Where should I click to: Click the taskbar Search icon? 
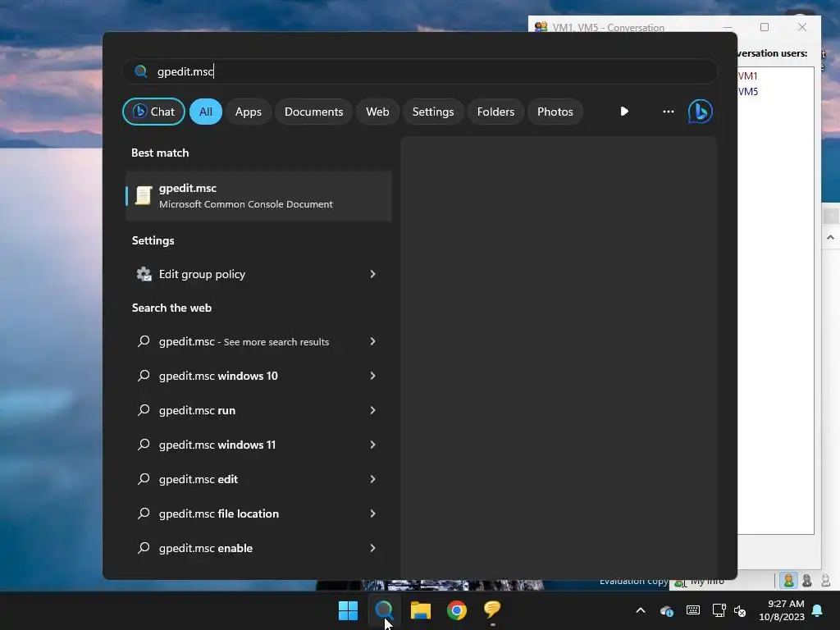(x=384, y=610)
